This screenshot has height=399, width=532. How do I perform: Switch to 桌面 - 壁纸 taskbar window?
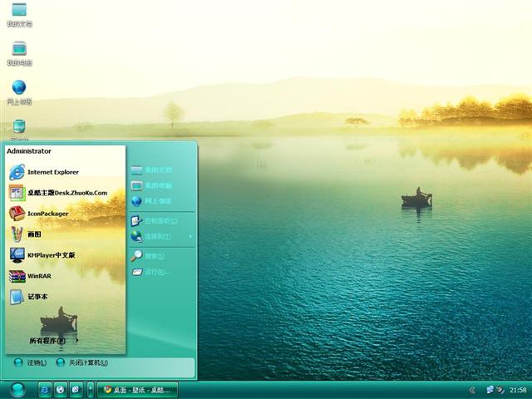[137, 390]
